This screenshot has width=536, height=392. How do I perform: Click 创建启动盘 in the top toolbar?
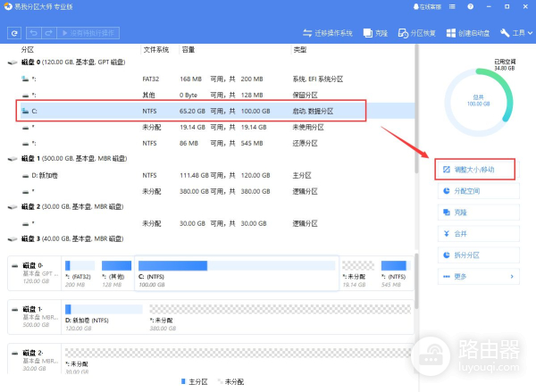pyautogui.click(x=468, y=33)
